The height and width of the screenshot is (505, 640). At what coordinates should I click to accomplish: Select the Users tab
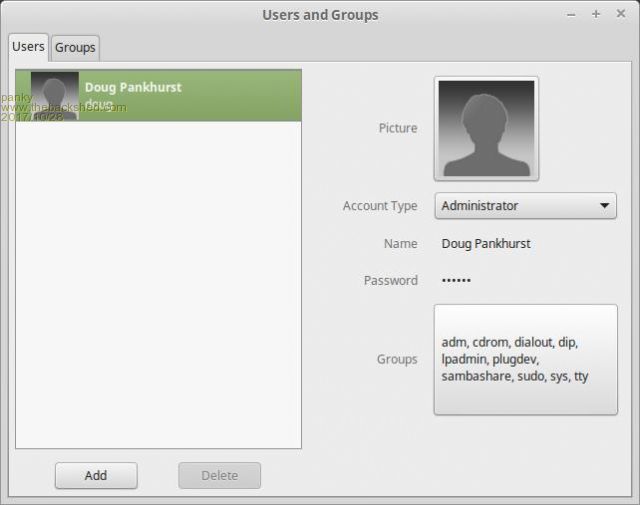point(28,46)
